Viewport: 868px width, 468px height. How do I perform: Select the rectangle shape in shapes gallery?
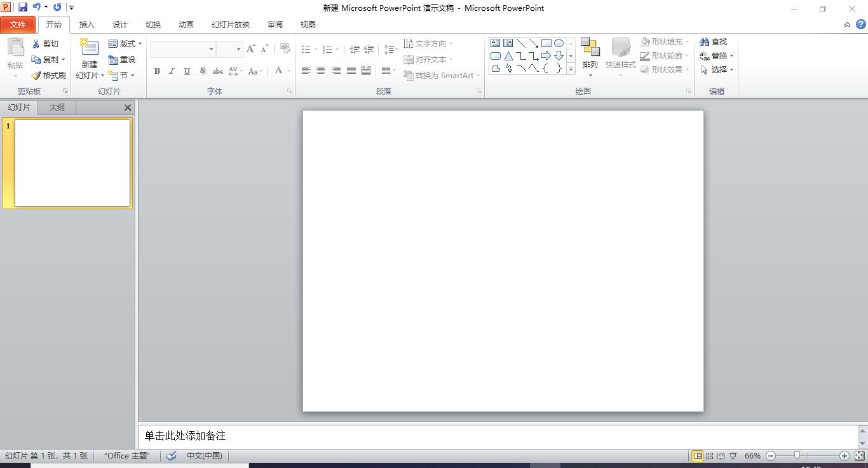click(x=546, y=43)
